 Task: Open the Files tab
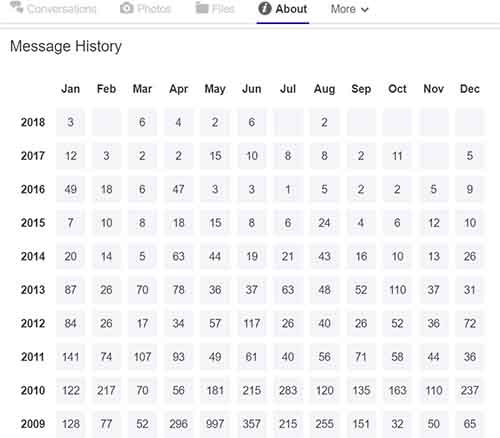[215, 9]
